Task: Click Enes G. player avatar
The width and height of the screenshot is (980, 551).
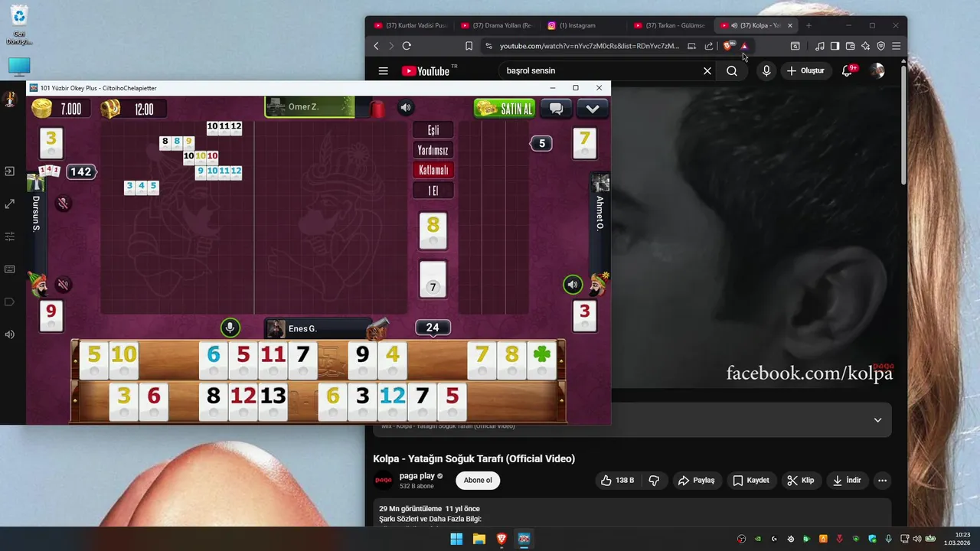Action: tap(276, 329)
